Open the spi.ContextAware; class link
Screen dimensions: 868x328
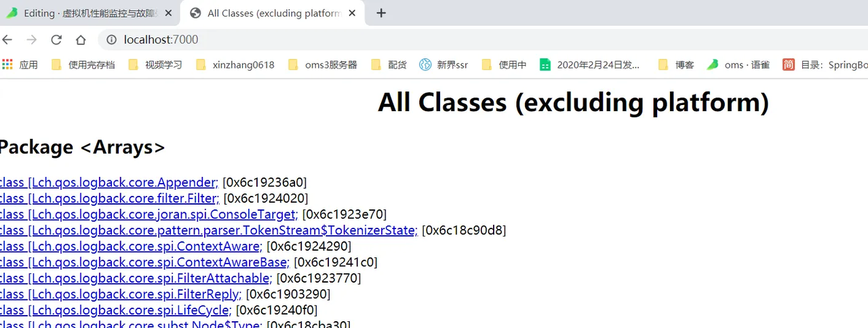[131, 246]
